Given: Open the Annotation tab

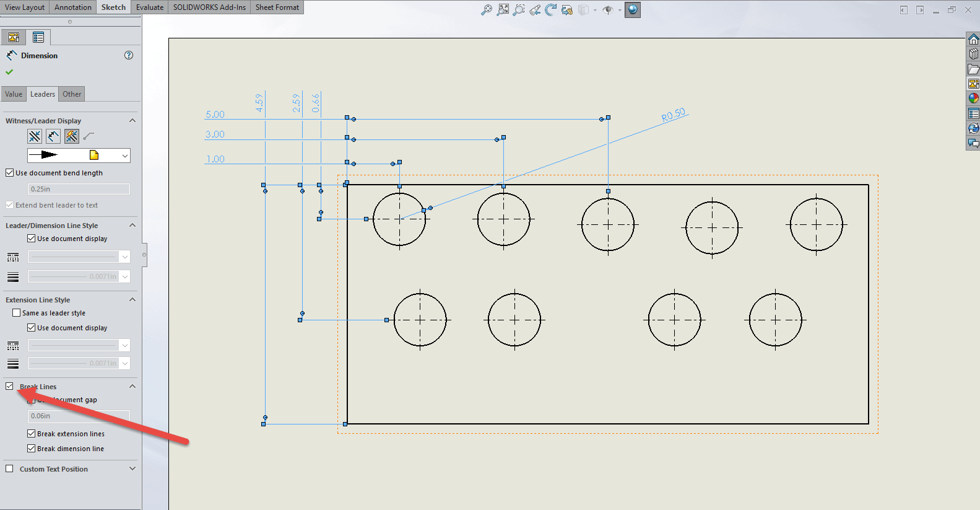Looking at the screenshot, I should 73,7.
